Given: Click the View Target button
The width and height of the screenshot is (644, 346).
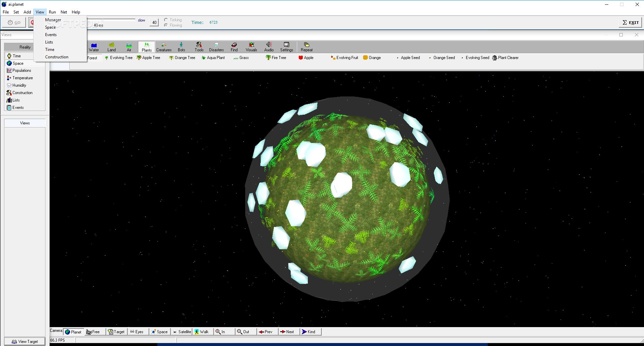Looking at the screenshot, I should point(25,341).
